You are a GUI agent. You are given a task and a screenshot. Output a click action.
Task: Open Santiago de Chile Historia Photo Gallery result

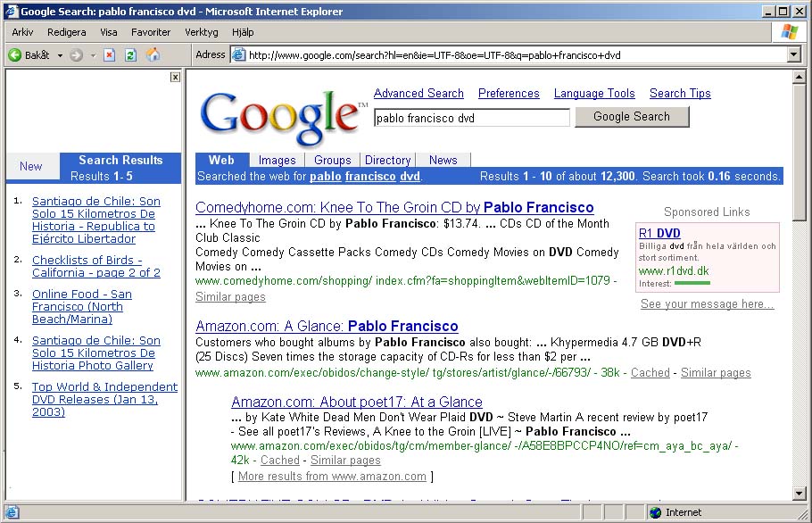pos(96,353)
